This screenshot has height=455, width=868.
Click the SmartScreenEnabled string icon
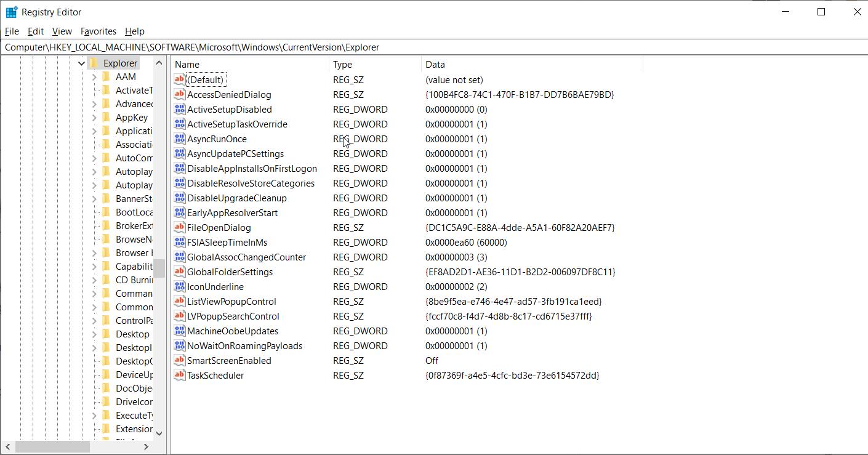tap(179, 360)
